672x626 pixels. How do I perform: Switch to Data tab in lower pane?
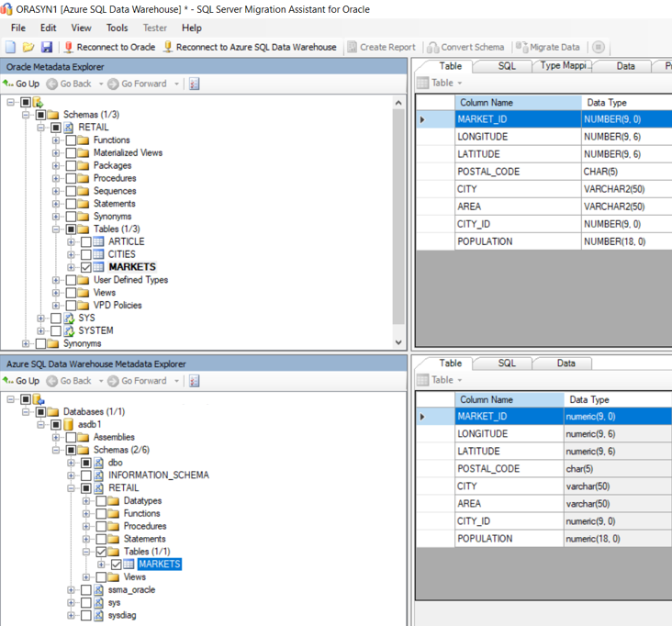coord(566,363)
